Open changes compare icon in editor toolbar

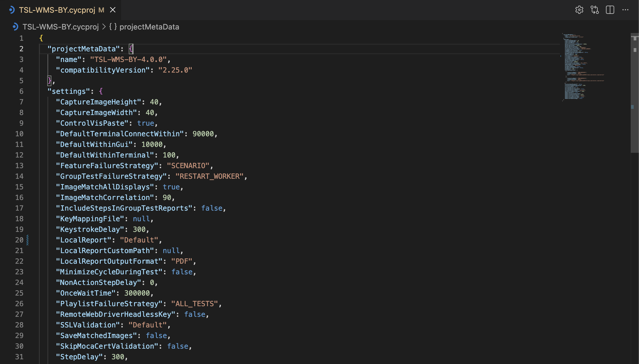[594, 10]
